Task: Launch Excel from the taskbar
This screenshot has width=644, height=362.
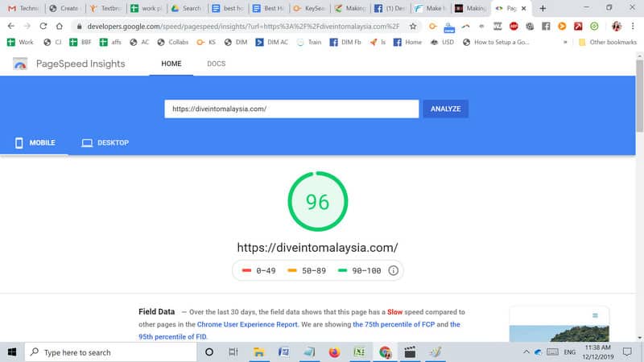Action: [360, 352]
